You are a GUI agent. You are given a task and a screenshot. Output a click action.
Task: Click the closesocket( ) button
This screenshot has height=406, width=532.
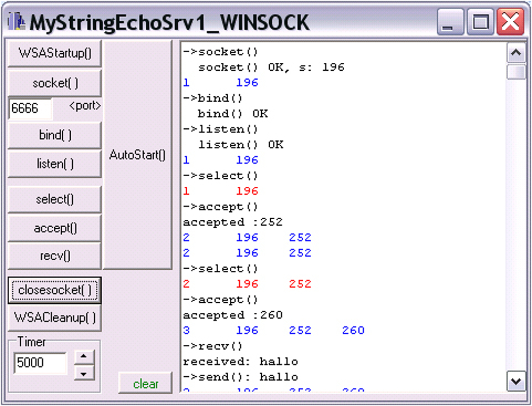pos(55,290)
